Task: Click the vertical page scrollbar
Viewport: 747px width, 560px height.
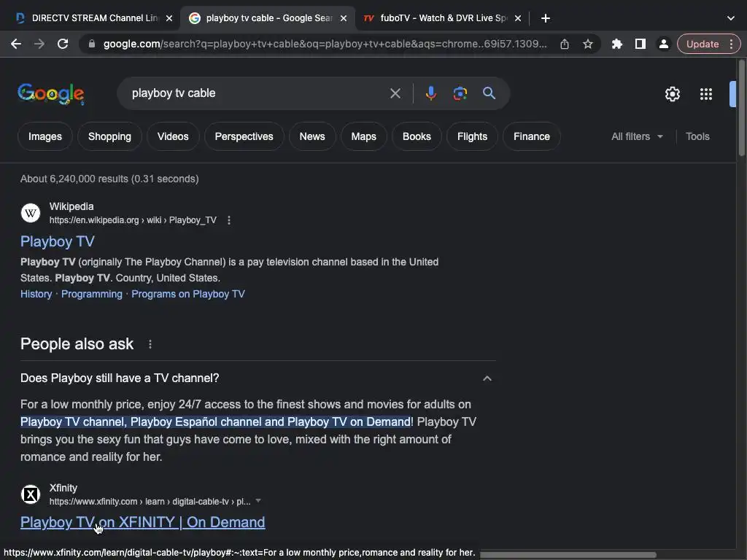Action: pyautogui.click(x=741, y=107)
